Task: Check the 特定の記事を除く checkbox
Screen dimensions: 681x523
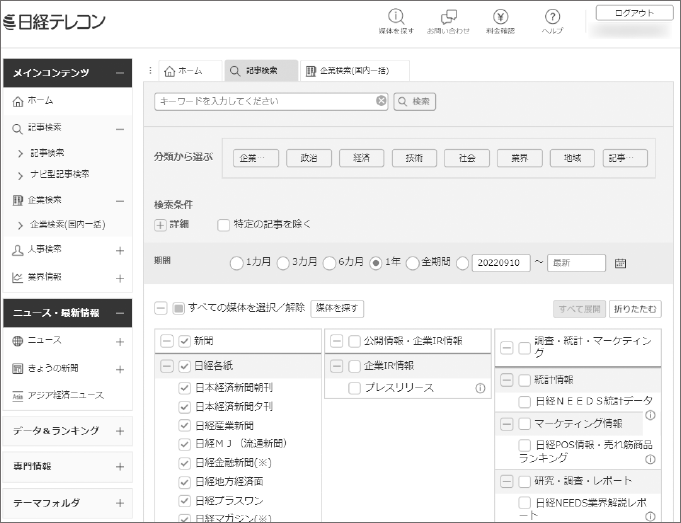Action: [223, 224]
